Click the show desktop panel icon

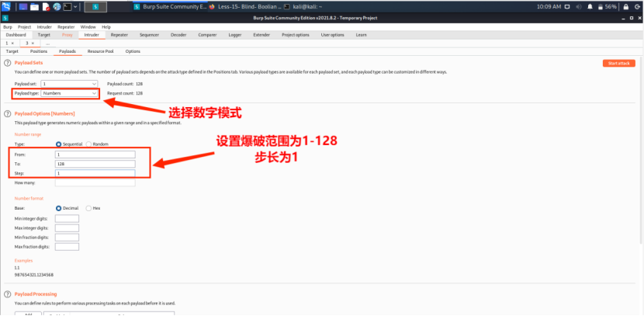point(23,6)
